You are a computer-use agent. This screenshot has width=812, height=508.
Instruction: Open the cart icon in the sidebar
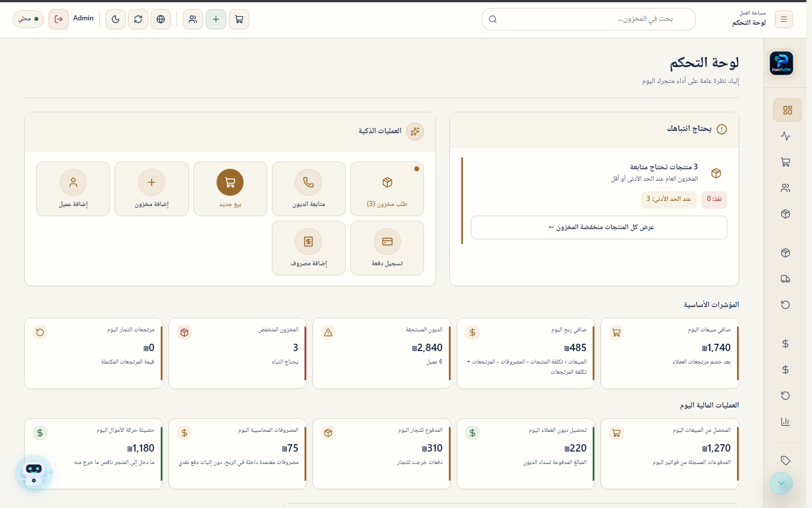click(785, 162)
